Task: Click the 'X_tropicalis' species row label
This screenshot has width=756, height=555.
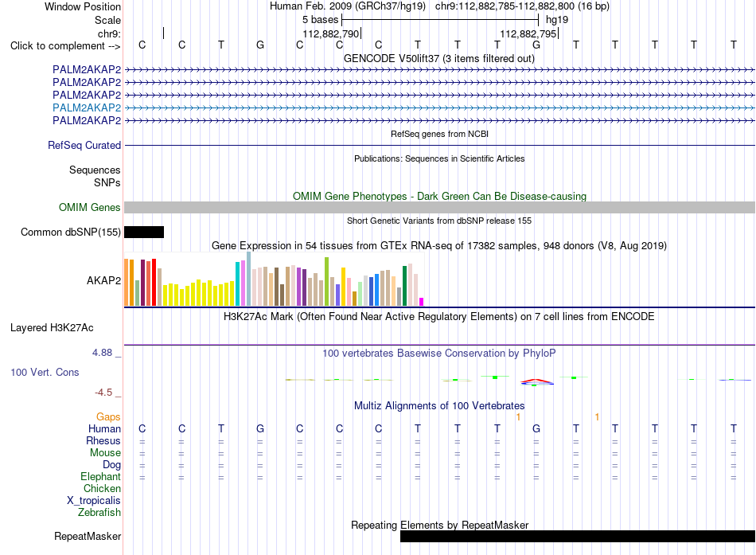Action: tap(94, 501)
